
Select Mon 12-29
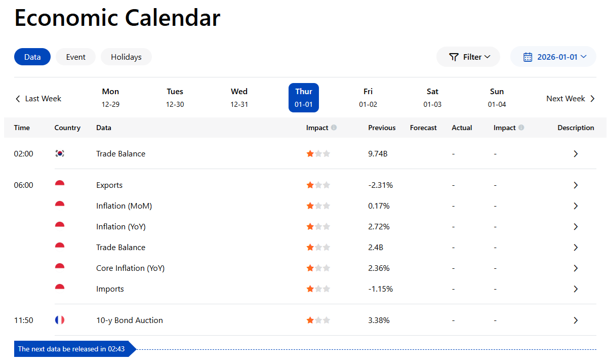110,98
